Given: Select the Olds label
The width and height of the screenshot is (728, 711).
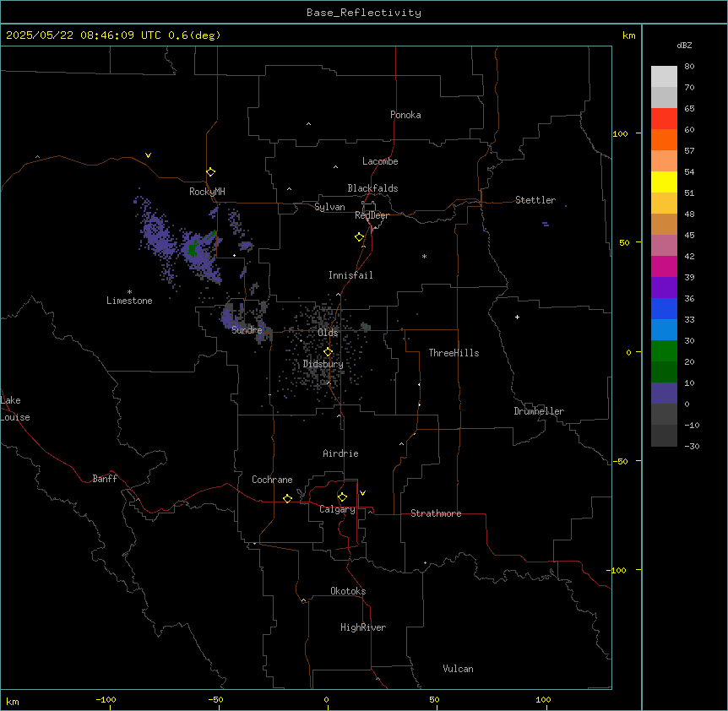Looking at the screenshot, I should click(x=328, y=333).
